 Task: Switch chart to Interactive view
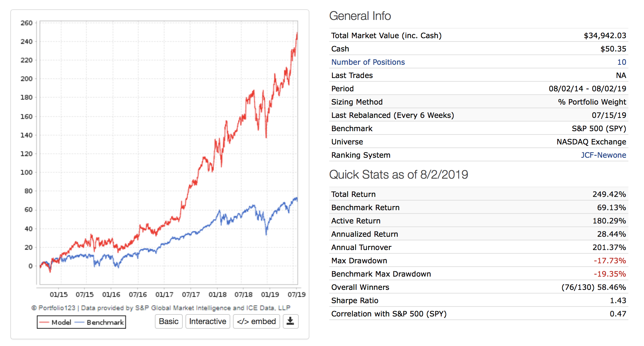pos(207,321)
